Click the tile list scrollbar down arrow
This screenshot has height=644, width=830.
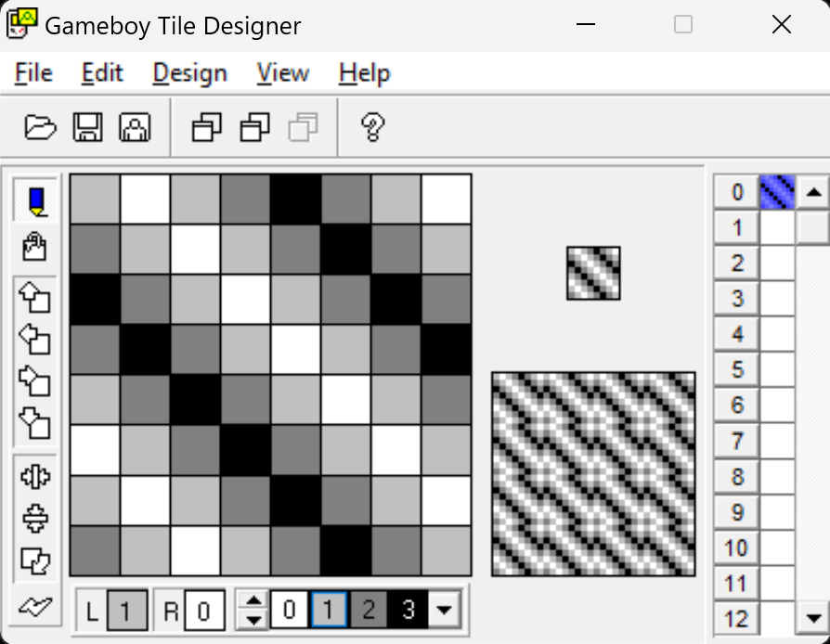click(x=813, y=617)
